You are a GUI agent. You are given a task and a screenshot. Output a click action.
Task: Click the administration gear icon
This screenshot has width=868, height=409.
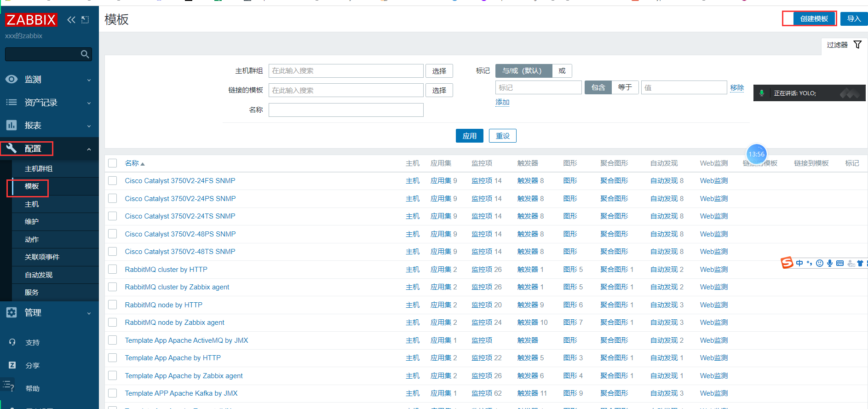click(11, 312)
